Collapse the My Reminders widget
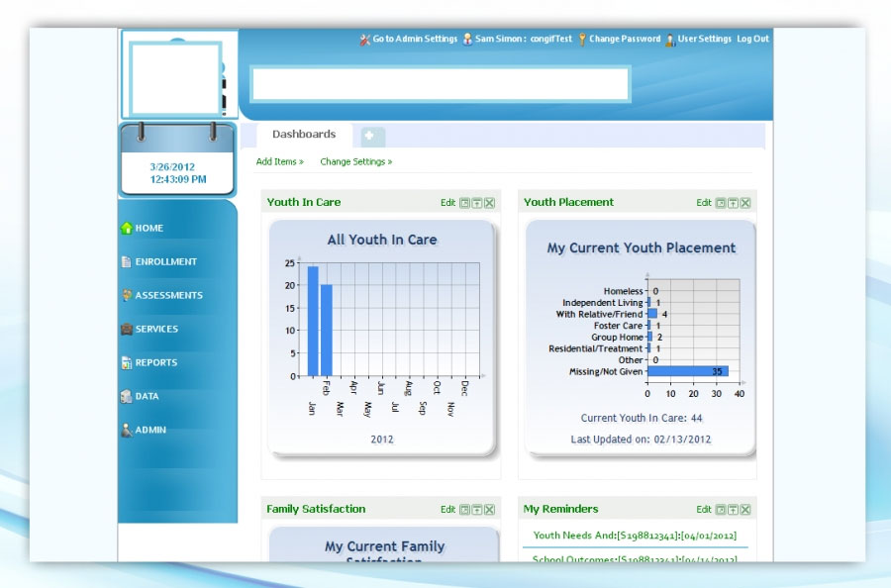Screen dimensions: 891x588 733,510
